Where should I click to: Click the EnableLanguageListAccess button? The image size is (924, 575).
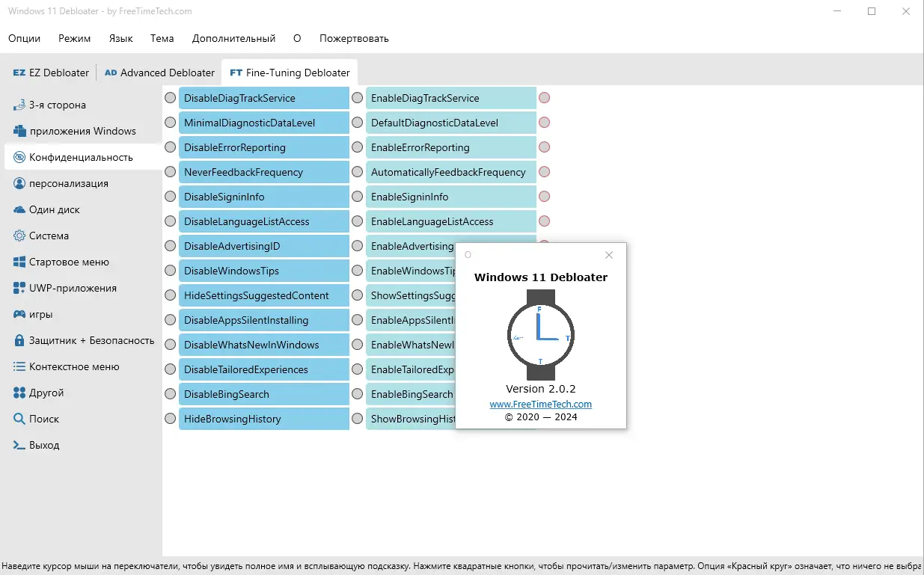tap(451, 221)
